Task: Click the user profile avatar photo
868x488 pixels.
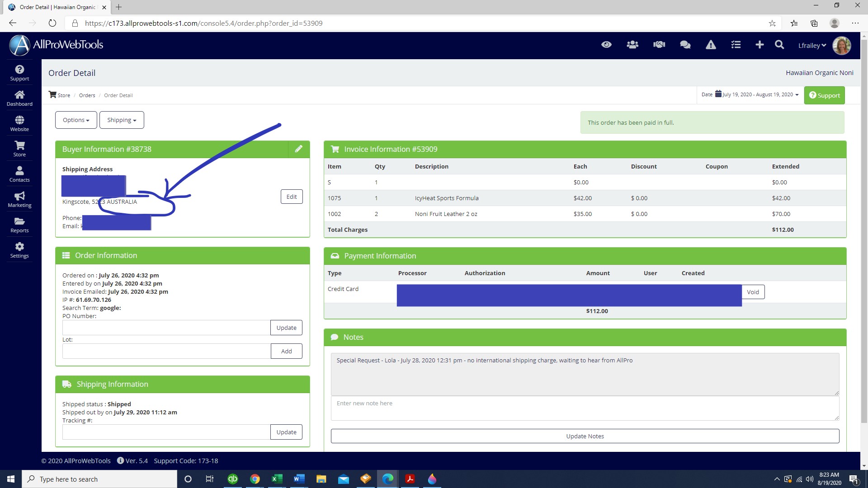Action: tap(842, 45)
